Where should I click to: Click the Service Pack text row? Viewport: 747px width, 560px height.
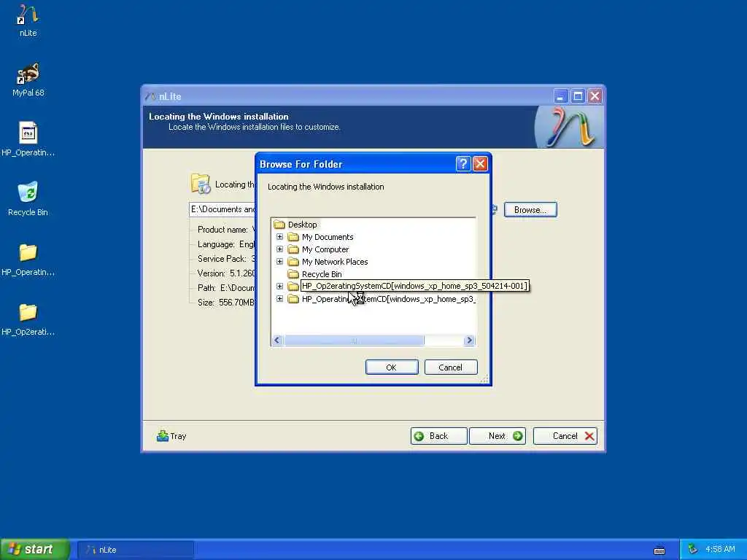point(226,259)
